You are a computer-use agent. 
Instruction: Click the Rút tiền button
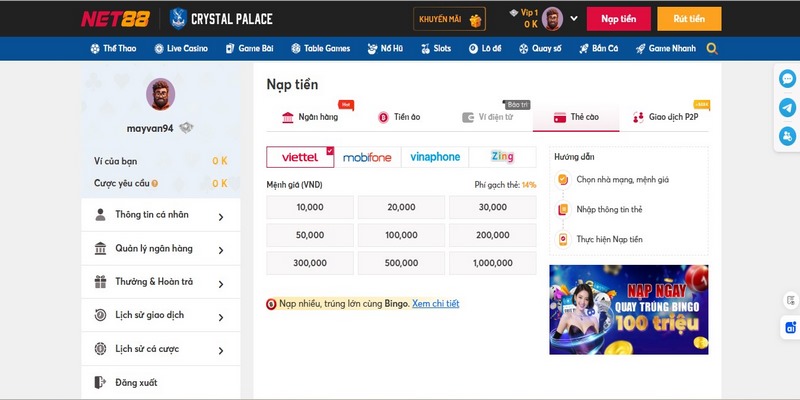tap(689, 19)
